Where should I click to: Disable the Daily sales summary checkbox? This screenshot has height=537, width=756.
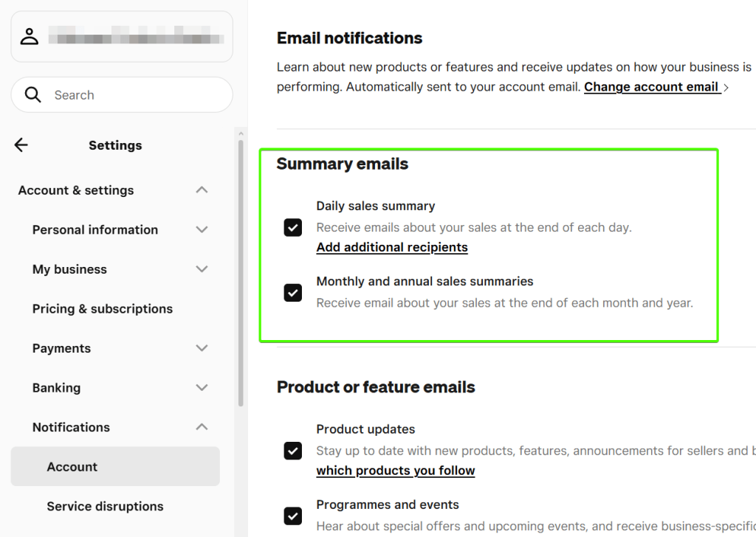click(292, 227)
